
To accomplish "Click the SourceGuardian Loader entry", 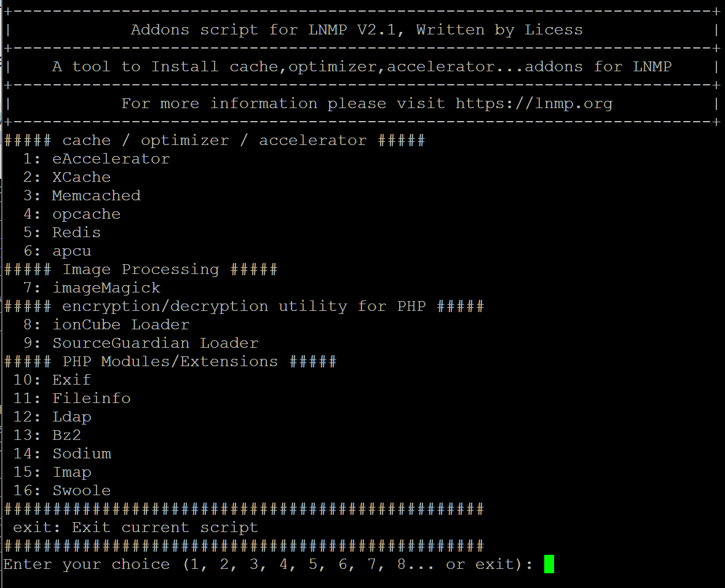I will pyautogui.click(x=155, y=343).
